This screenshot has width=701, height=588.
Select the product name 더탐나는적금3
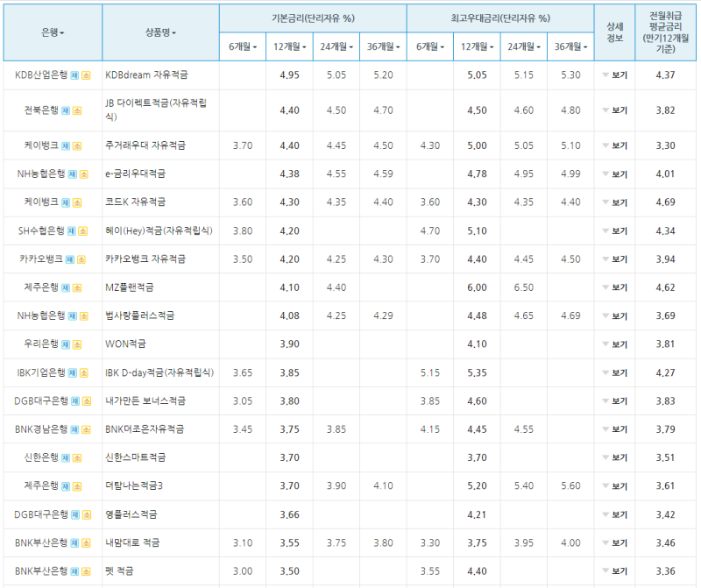click(x=134, y=486)
